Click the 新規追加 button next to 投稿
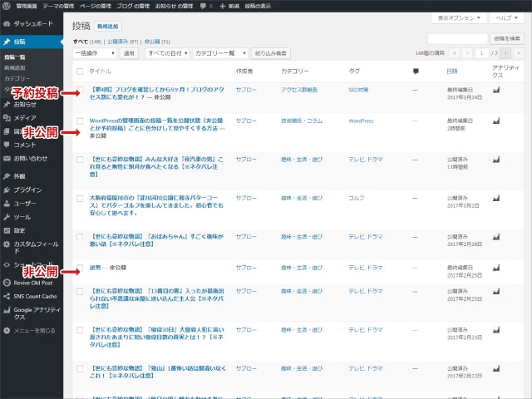532x399 pixels. pos(107,27)
